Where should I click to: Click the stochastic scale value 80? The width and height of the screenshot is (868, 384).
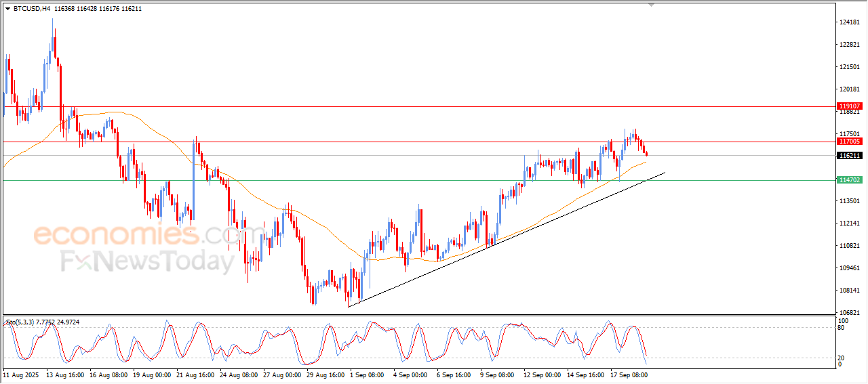(842, 328)
